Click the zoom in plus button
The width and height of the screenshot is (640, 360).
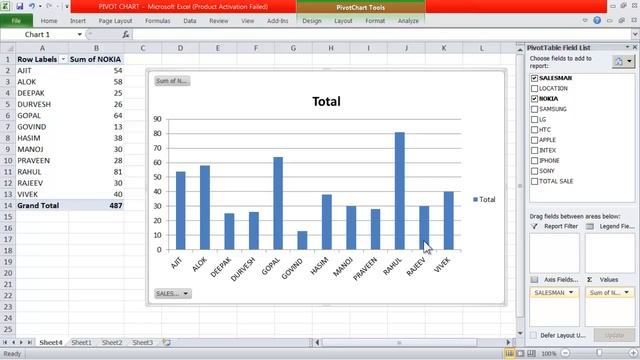click(633, 353)
